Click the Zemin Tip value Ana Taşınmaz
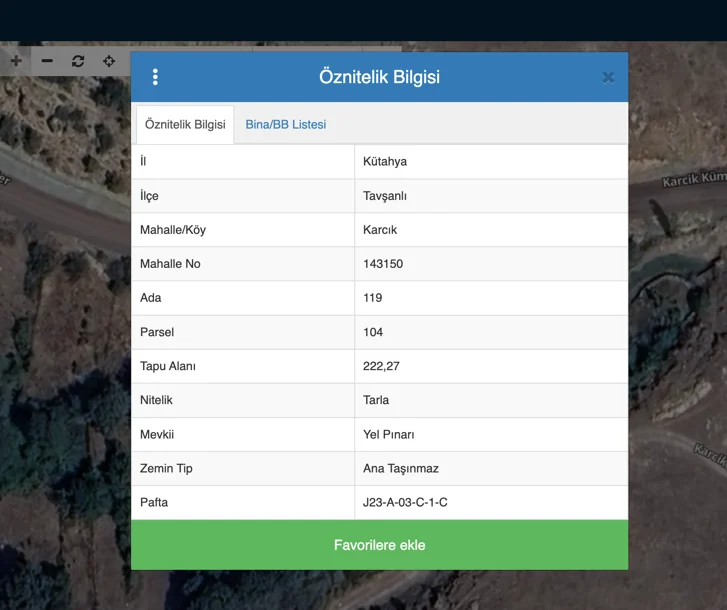The width and height of the screenshot is (727, 610). [401, 468]
